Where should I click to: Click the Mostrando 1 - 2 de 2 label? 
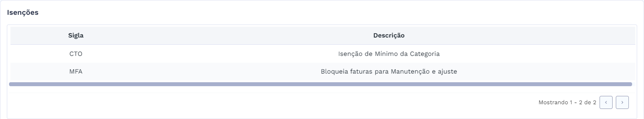tap(567, 102)
